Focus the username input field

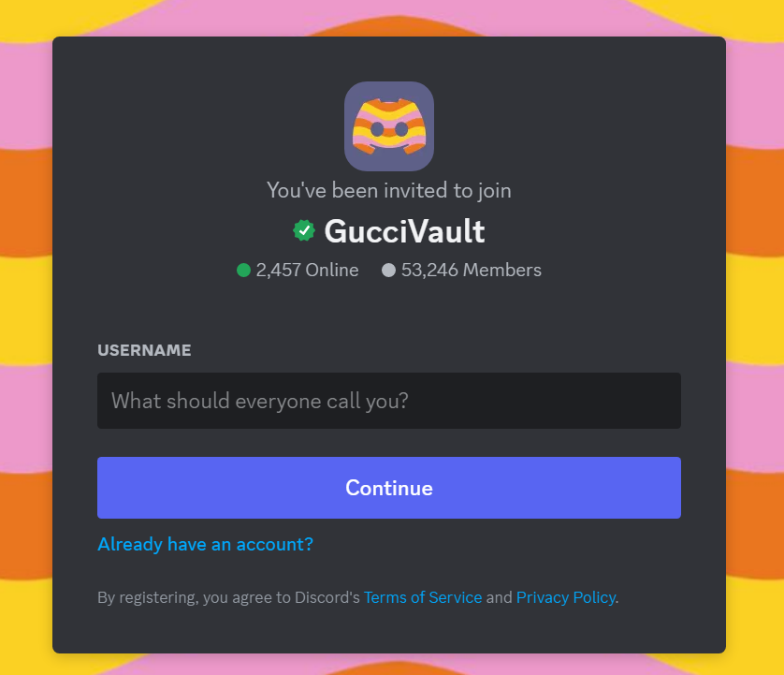click(x=389, y=401)
